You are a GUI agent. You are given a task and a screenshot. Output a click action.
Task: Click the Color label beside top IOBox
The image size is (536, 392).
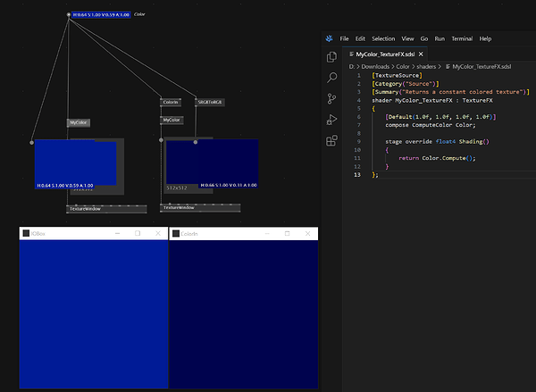(139, 14)
